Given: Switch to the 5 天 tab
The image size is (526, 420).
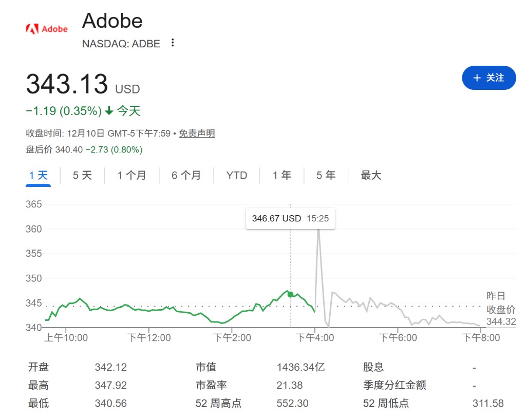Looking at the screenshot, I should (82, 176).
